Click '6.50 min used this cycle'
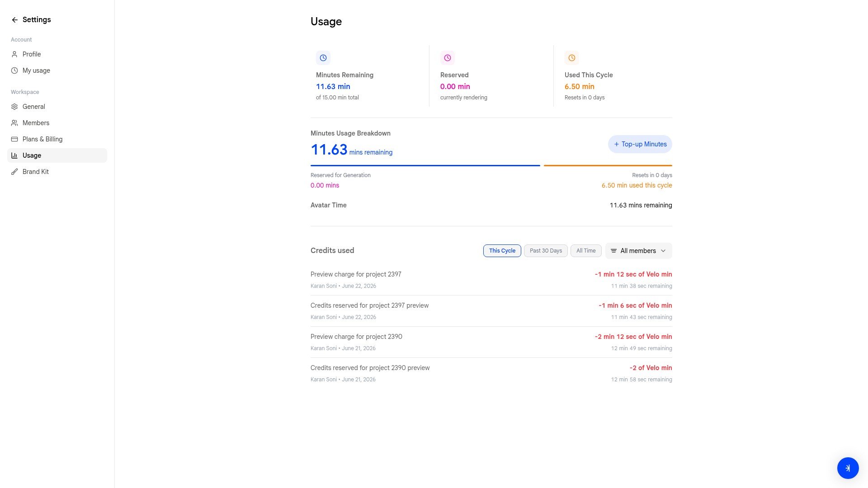 click(637, 185)
